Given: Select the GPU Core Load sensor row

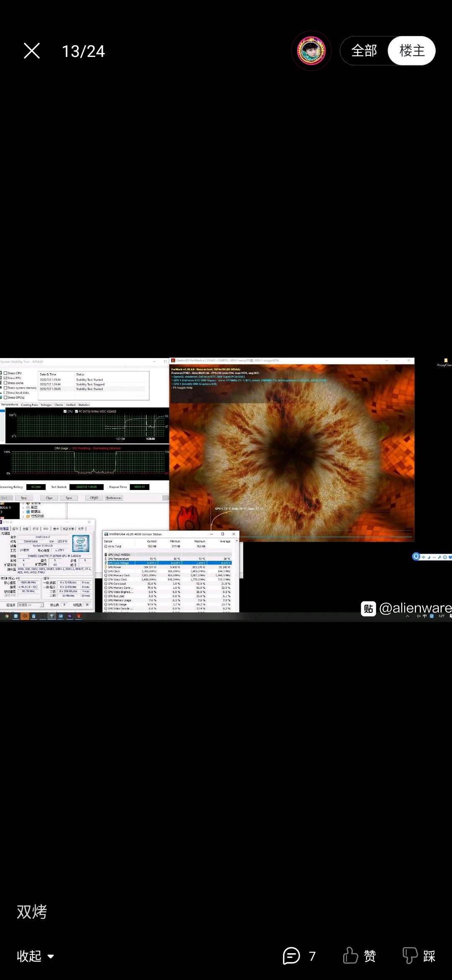Looking at the screenshot, I should pos(168,583).
